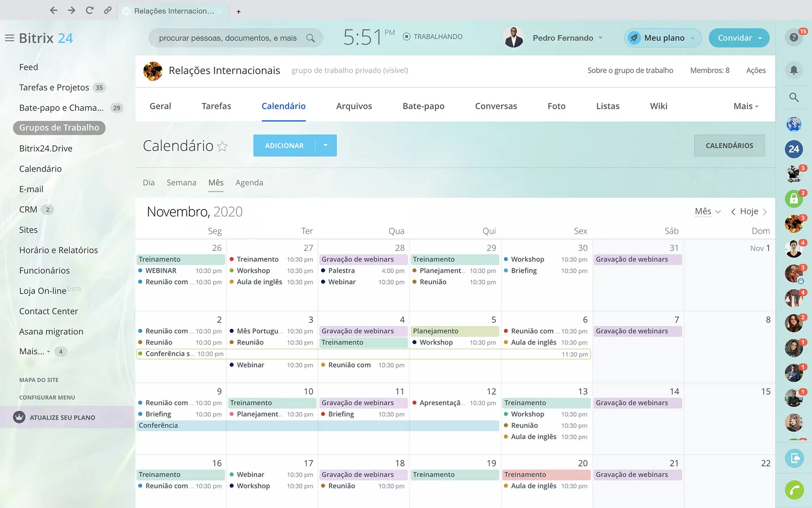Click the Hoje link to show today

(x=749, y=211)
